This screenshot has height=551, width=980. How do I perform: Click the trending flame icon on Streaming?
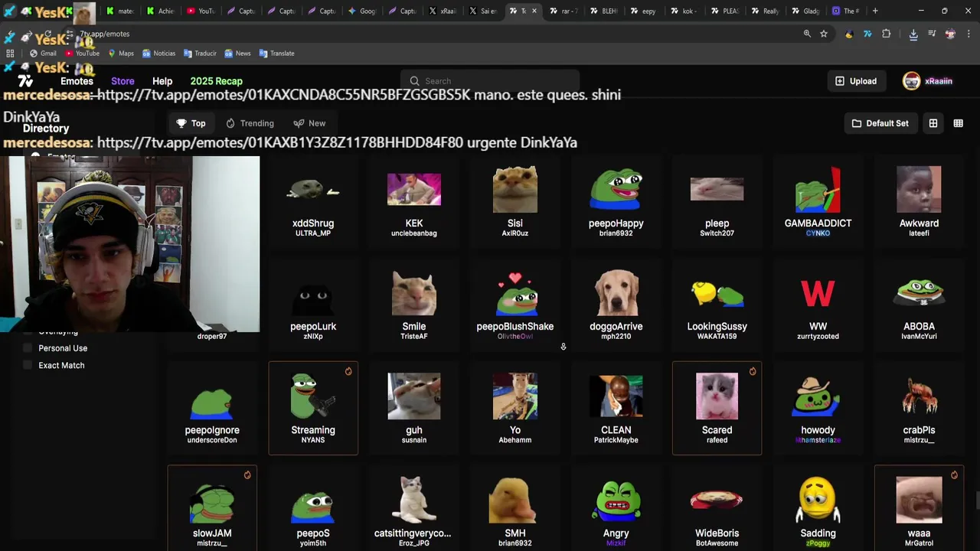point(348,372)
